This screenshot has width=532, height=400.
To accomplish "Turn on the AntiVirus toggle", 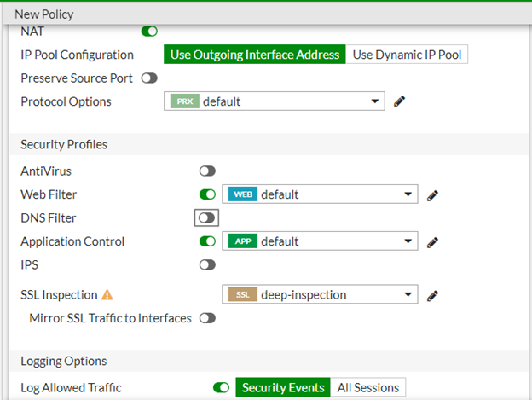I will click(x=207, y=171).
